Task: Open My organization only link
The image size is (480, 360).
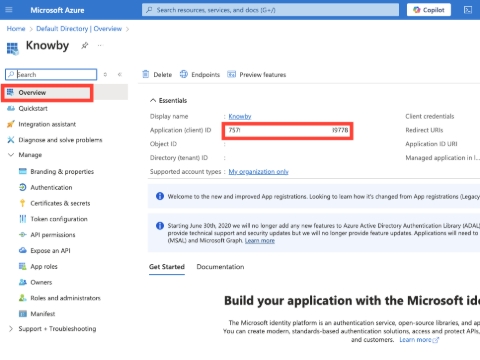Action: click(x=258, y=171)
